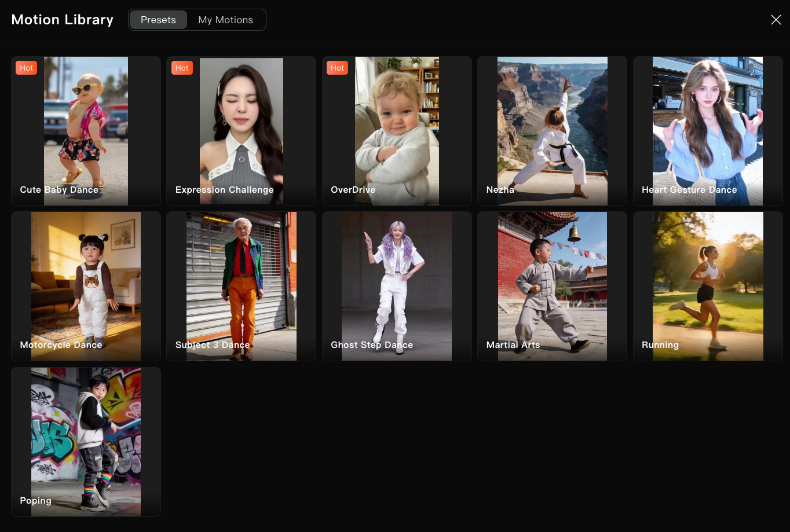Open the Expression Challenge motion preset
790x532 pixels.
pyautogui.click(x=241, y=131)
